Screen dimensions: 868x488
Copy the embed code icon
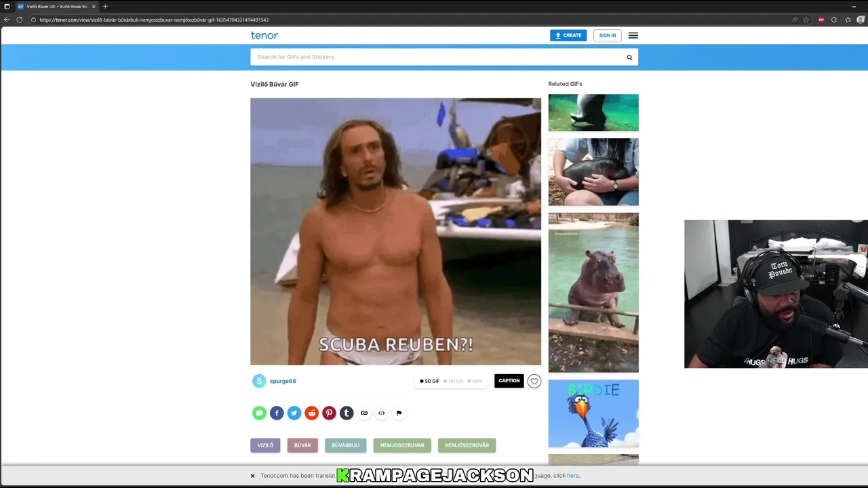click(x=382, y=413)
